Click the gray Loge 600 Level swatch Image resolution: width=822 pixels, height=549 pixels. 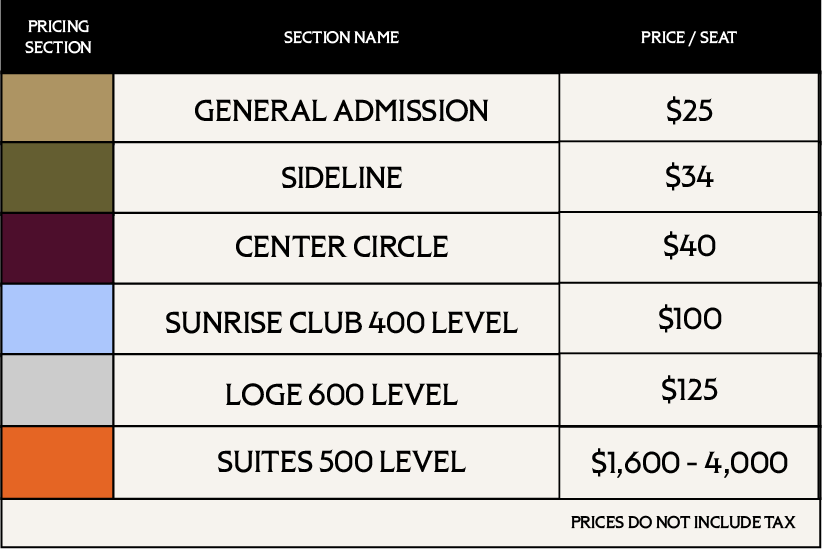[57, 390]
